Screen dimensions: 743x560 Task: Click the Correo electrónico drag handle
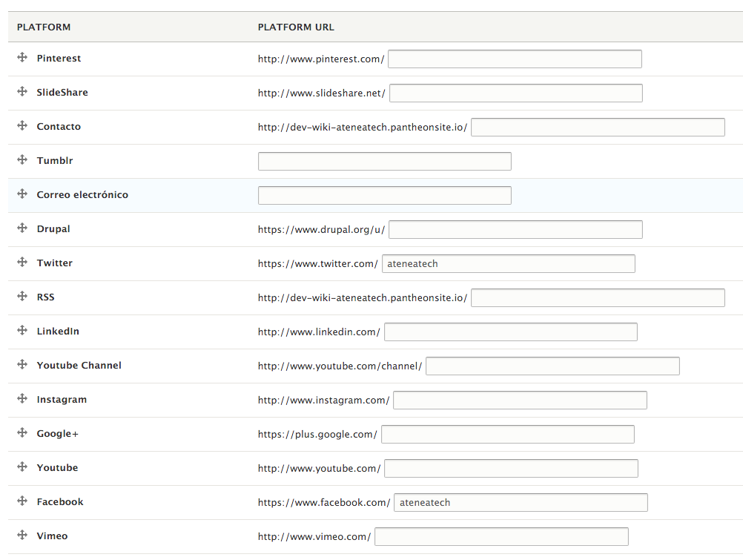point(22,194)
